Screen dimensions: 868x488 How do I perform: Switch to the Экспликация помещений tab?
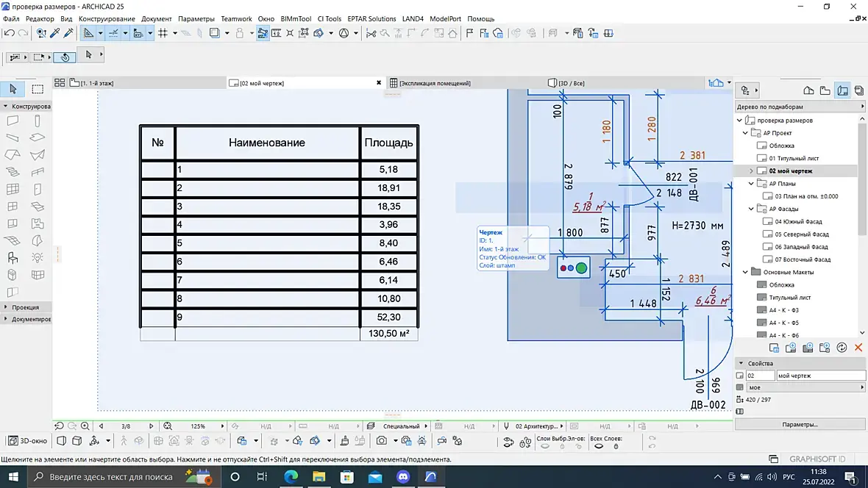(435, 83)
